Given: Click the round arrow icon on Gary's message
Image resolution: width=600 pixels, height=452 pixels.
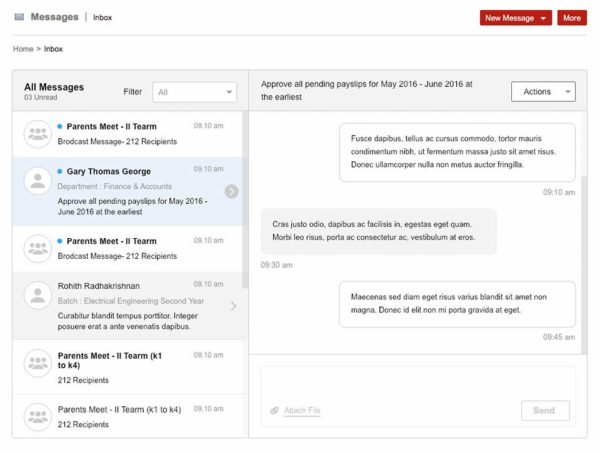Looking at the screenshot, I should (232, 191).
